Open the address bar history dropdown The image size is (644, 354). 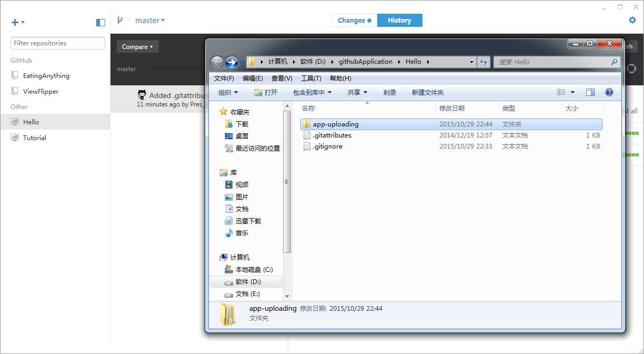[472, 62]
